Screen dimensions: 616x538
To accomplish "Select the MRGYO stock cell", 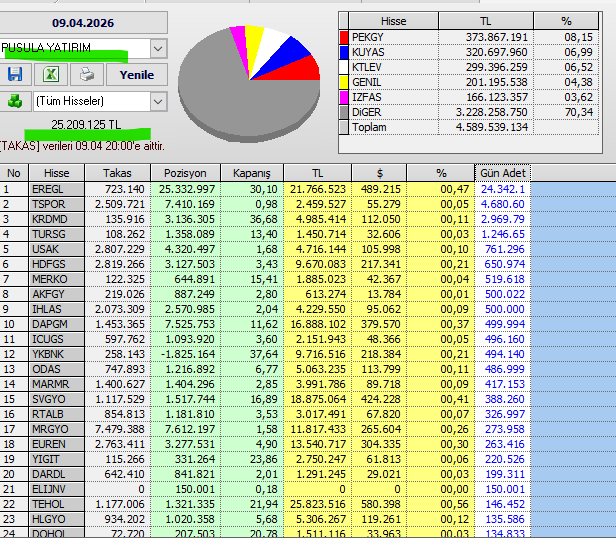I will (x=57, y=429).
